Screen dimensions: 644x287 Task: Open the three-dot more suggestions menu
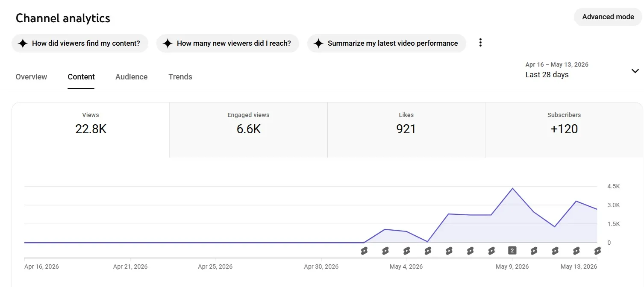point(480,43)
